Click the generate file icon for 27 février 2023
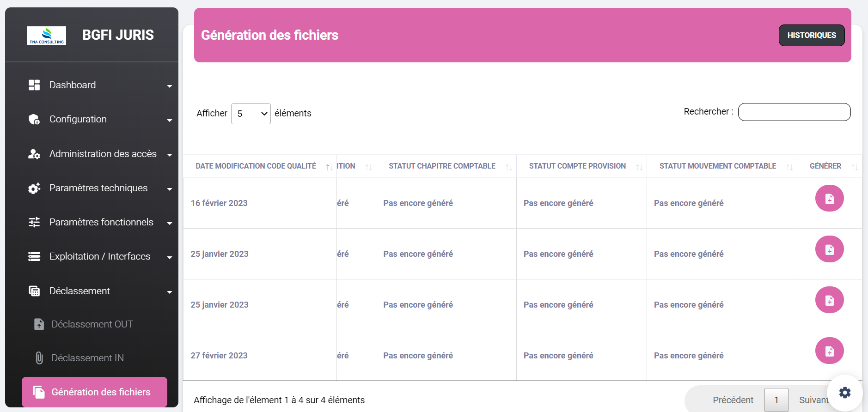 [x=829, y=351]
